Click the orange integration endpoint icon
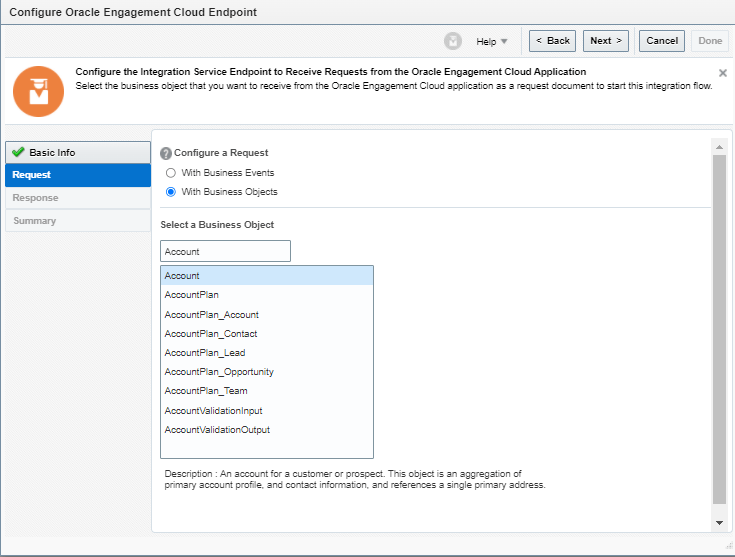The image size is (735, 557). click(38, 91)
